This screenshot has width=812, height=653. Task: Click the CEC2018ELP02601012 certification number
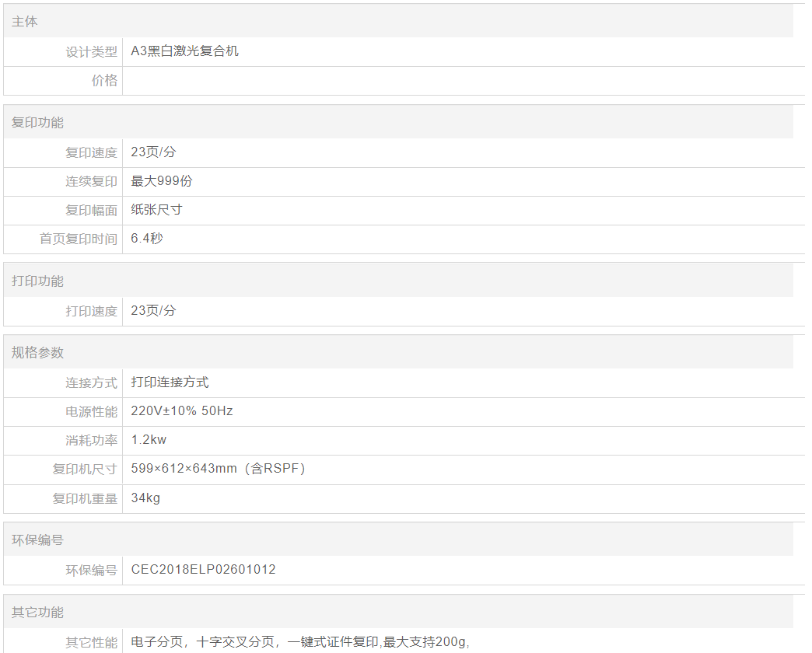[203, 570]
